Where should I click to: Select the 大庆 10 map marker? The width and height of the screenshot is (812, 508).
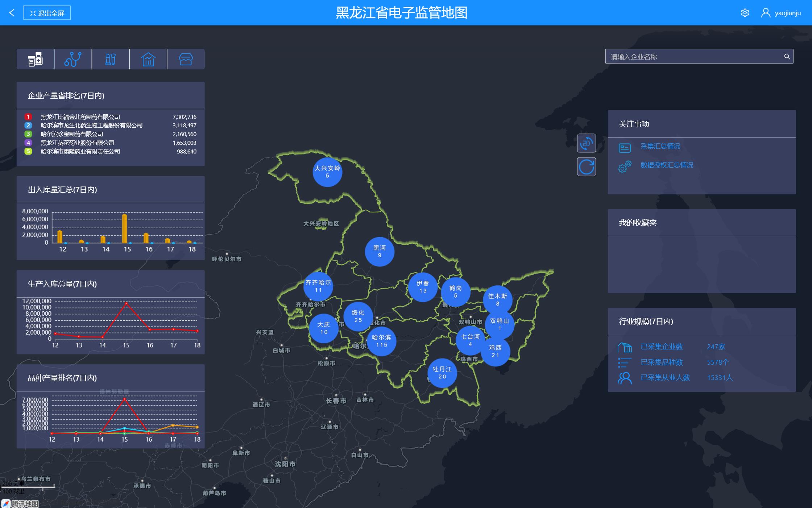(x=323, y=328)
